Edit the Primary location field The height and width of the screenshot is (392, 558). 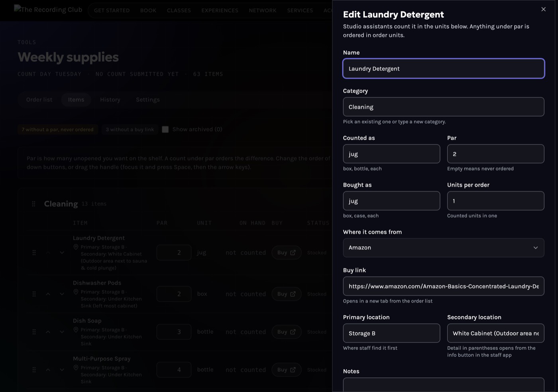(391, 333)
